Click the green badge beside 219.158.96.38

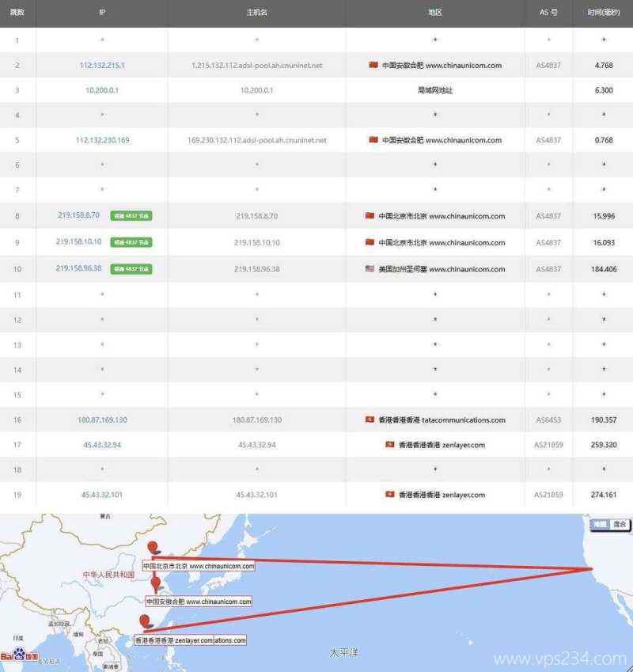tap(131, 269)
